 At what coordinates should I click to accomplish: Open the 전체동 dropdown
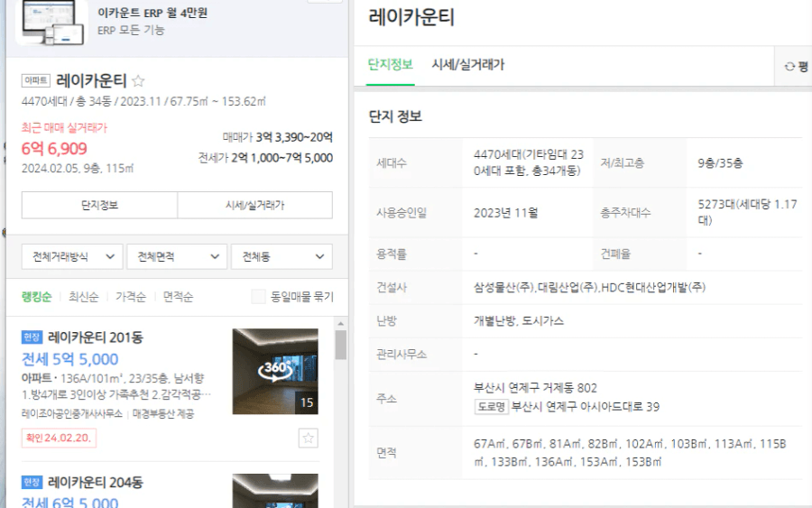[281, 256]
